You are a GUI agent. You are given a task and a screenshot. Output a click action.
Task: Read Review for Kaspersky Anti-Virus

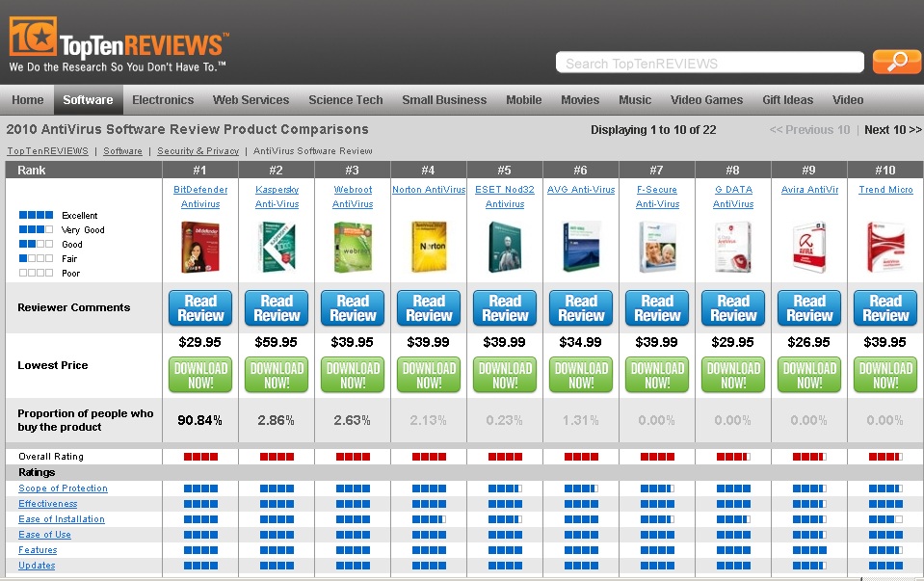pos(276,306)
